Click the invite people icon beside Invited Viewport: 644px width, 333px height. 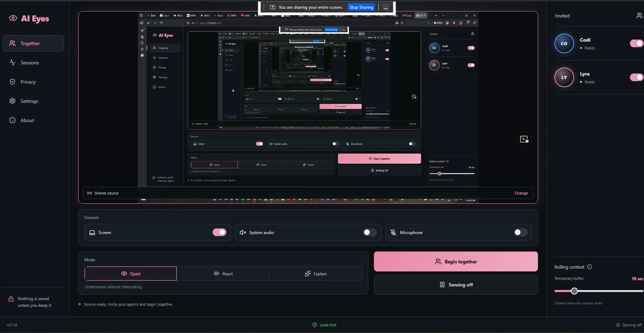click(x=639, y=16)
